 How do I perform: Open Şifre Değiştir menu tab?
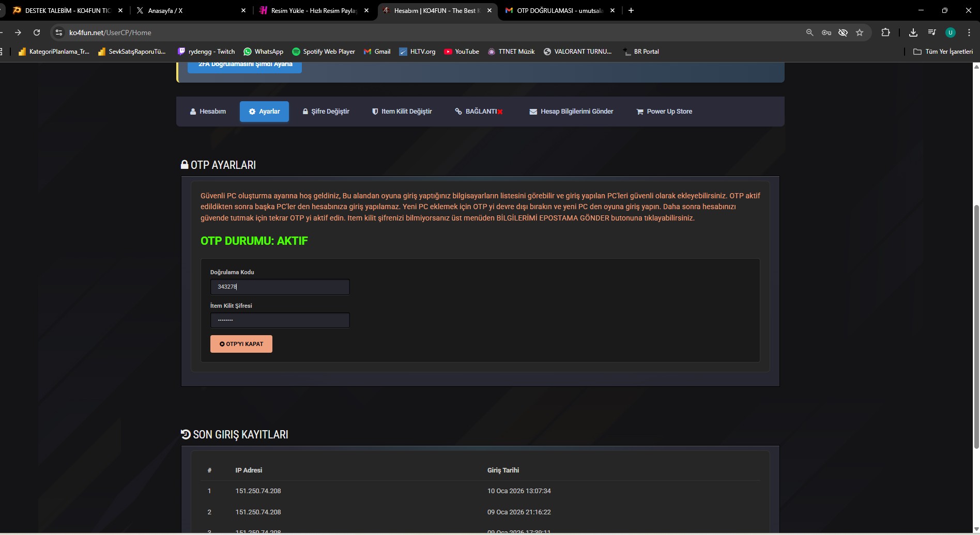[x=326, y=112]
